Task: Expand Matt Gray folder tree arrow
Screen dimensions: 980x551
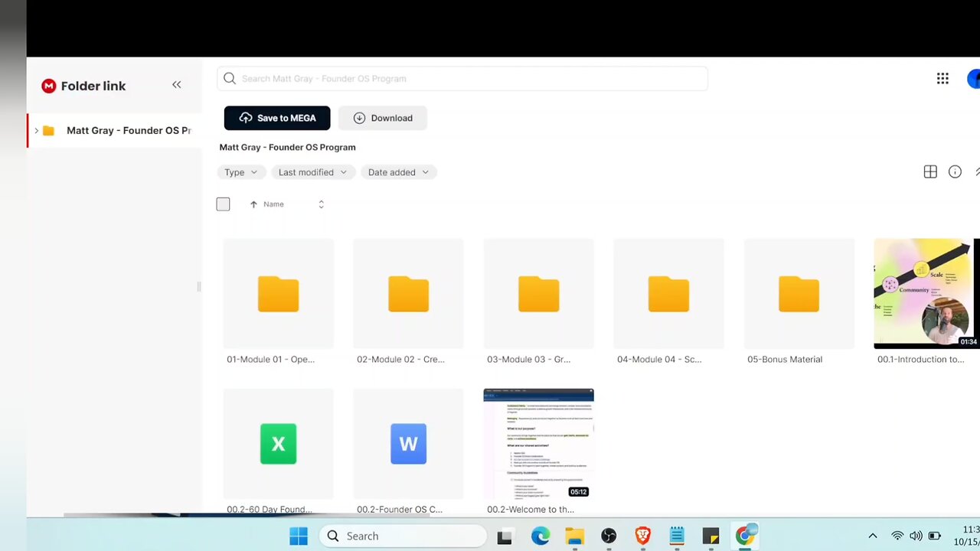Action: click(x=36, y=131)
